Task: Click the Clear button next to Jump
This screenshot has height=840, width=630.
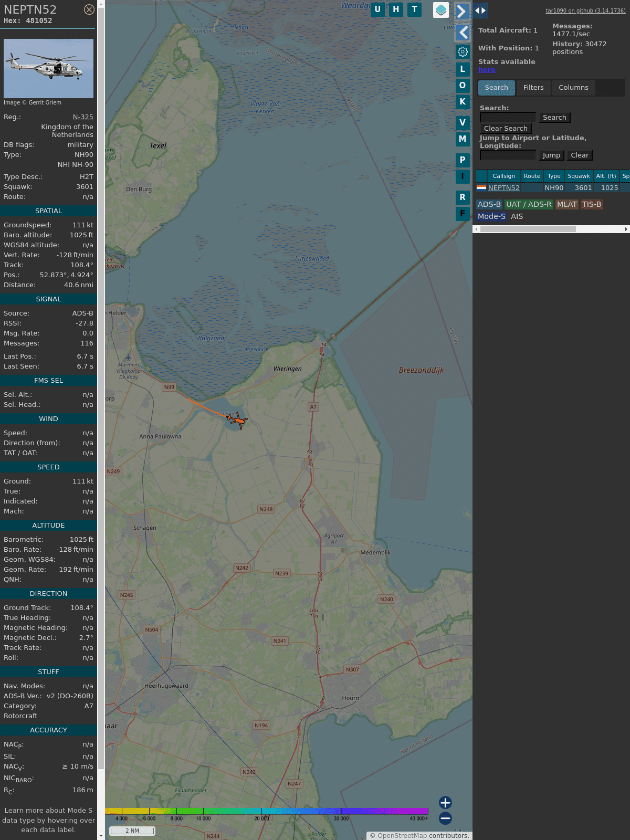Action: [x=580, y=155]
